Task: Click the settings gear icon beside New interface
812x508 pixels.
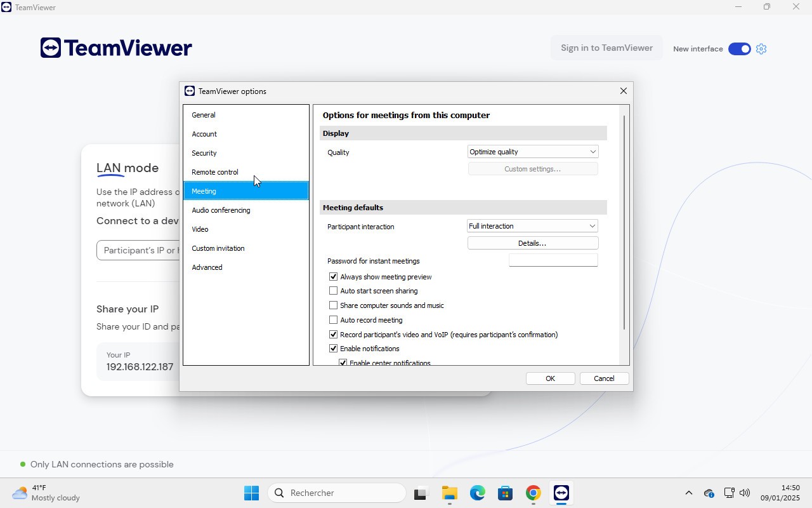Action: tap(761, 49)
